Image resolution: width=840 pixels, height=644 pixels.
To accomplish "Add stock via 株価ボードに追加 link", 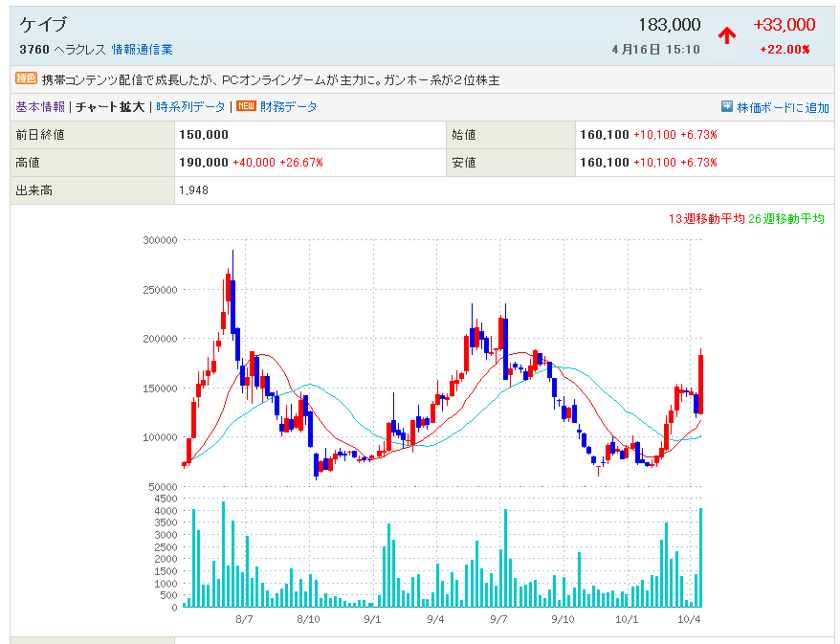I will (x=783, y=108).
